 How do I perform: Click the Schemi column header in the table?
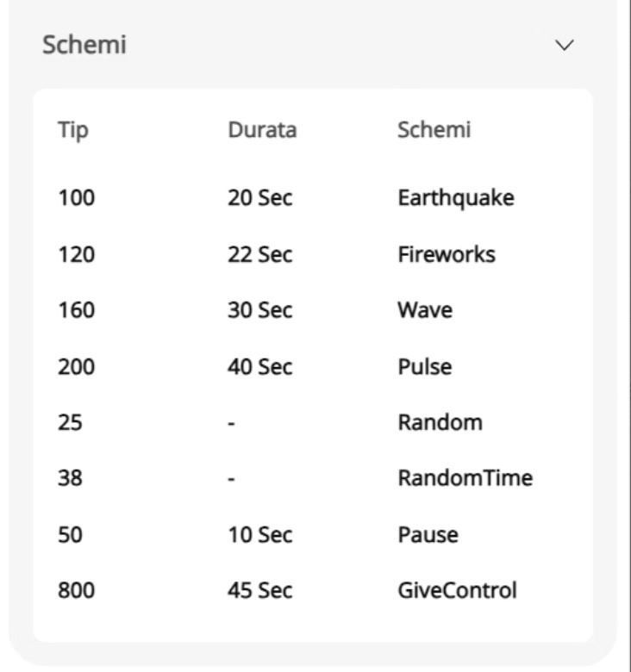(x=434, y=131)
